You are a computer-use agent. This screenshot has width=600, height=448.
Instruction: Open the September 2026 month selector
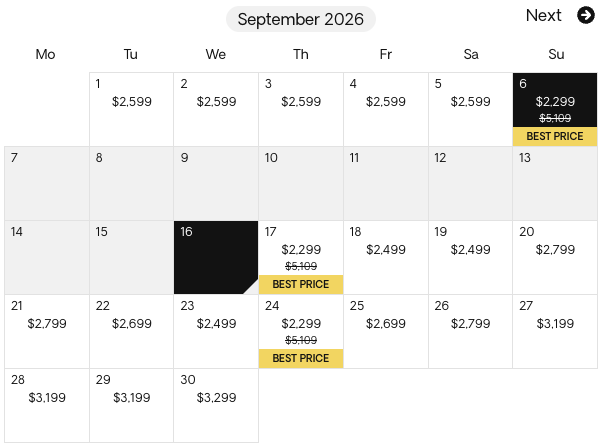[300, 19]
